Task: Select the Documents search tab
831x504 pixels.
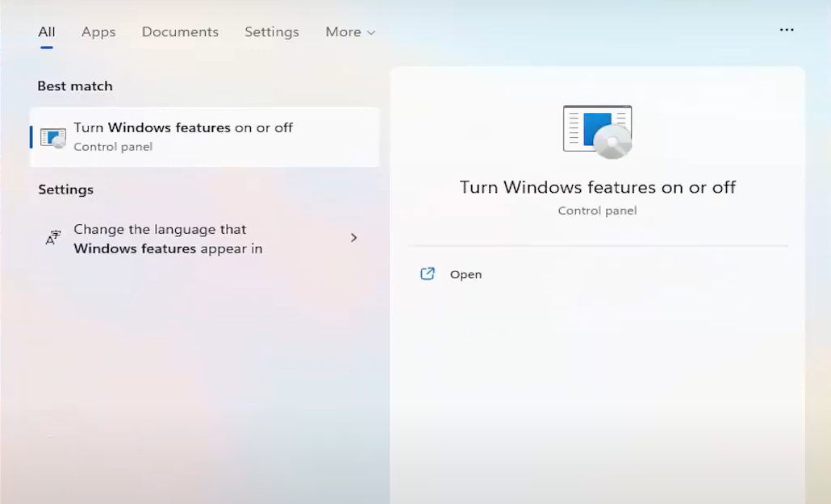Action: [x=180, y=32]
